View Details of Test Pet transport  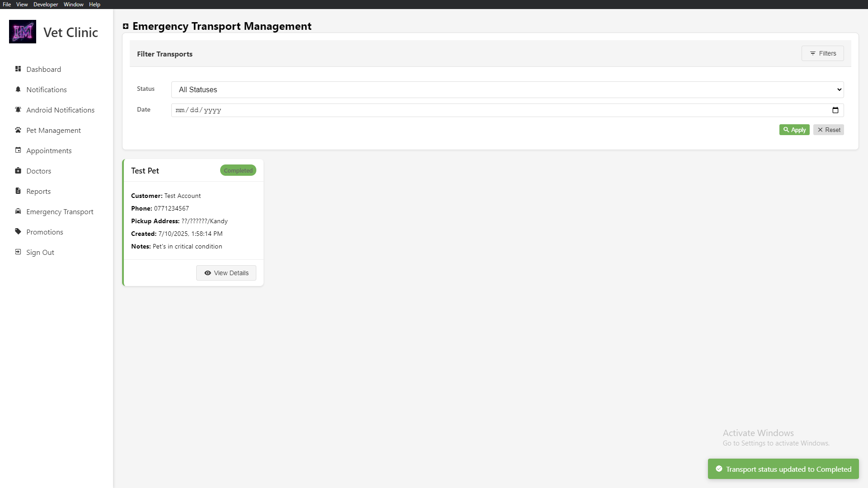point(226,273)
